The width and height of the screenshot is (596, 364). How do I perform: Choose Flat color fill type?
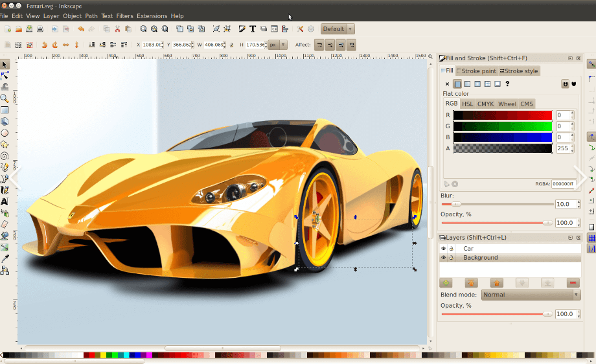pyautogui.click(x=457, y=84)
